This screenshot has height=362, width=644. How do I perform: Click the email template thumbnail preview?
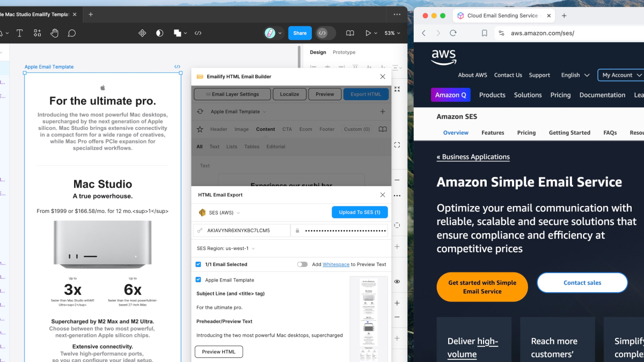coord(368,319)
